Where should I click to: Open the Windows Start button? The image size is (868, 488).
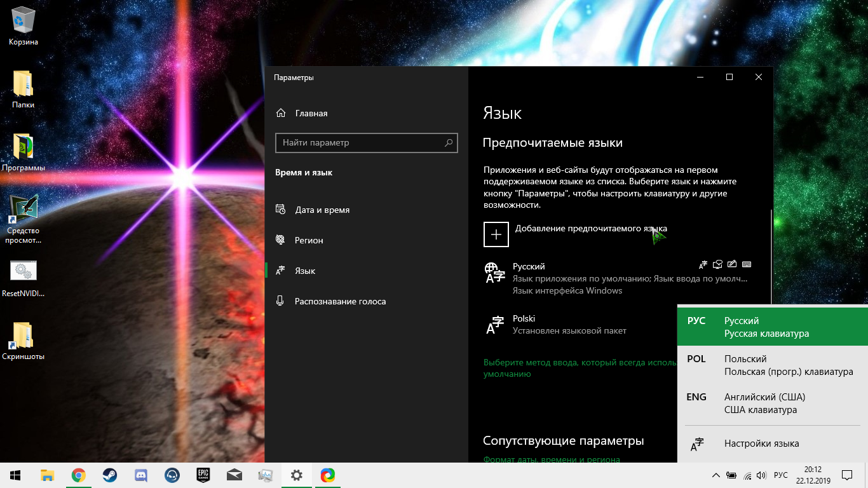tap(15, 475)
